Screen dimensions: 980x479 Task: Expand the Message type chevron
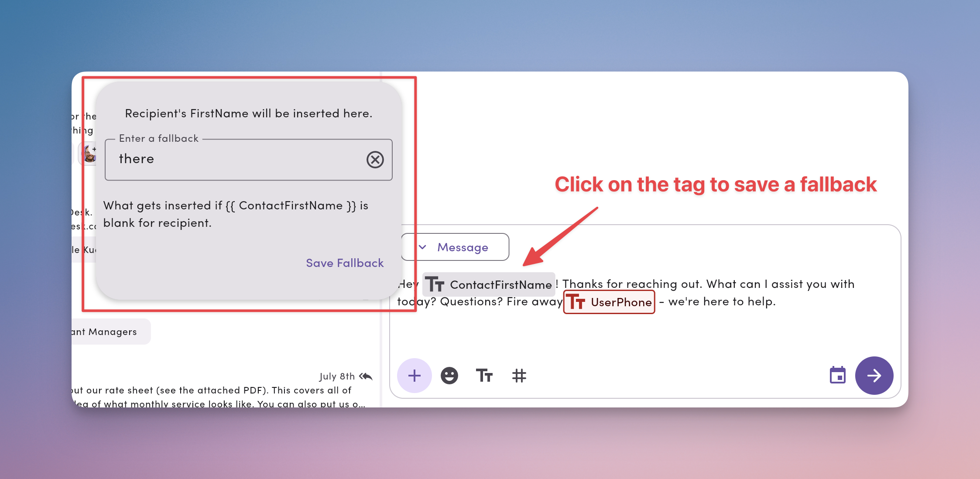[422, 247]
